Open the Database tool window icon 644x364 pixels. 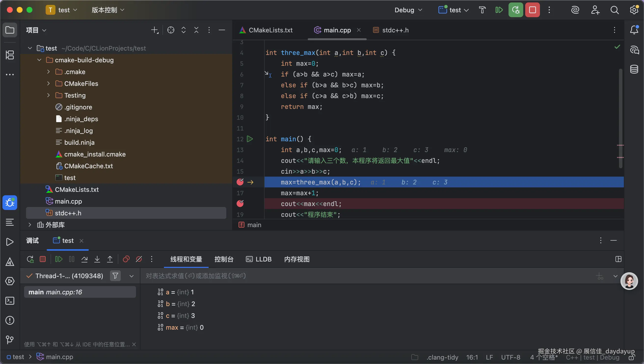coord(634,69)
